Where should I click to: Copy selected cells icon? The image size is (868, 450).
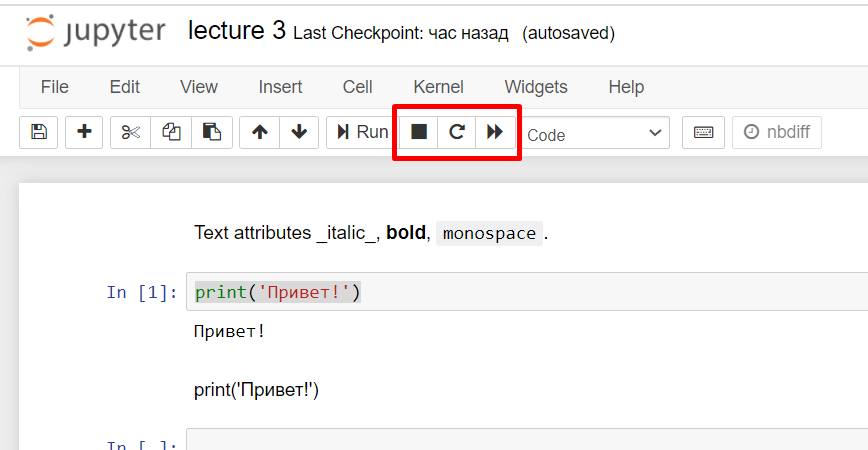click(171, 132)
